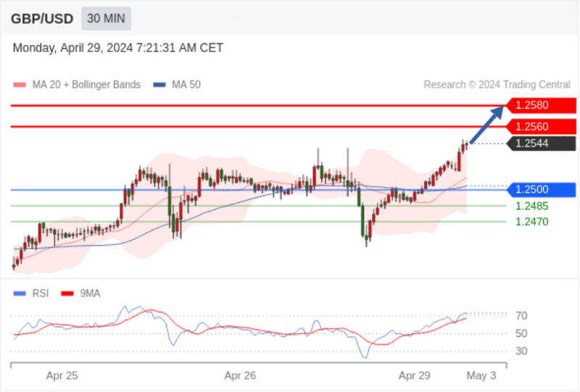This screenshot has width=580, height=392.
Task: Click the Apr 26 date axis label
Action: coord(240,376)
